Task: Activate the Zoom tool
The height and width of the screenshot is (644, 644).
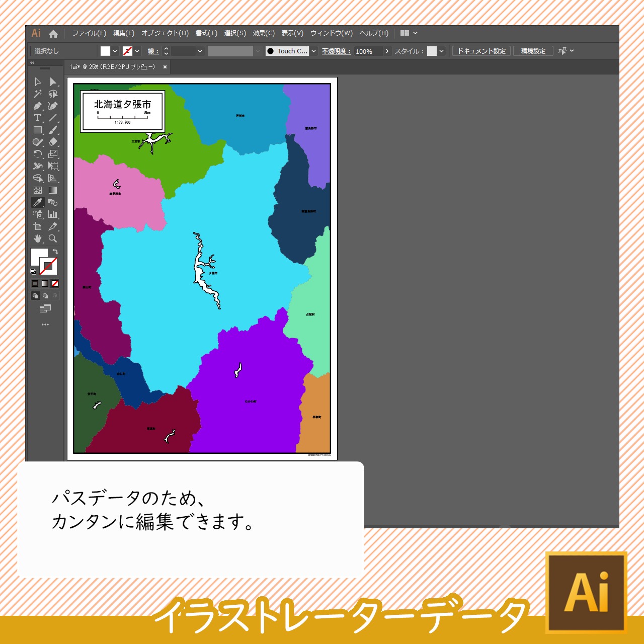Action: (x=53, y=238)
